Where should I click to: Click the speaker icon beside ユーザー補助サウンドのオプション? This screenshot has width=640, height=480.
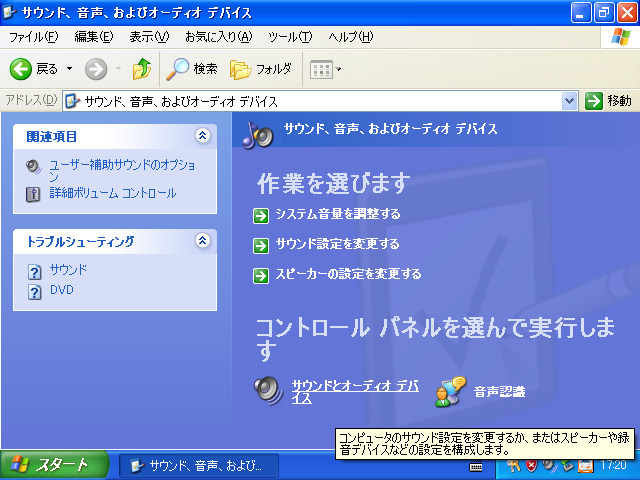coord(33,167)
